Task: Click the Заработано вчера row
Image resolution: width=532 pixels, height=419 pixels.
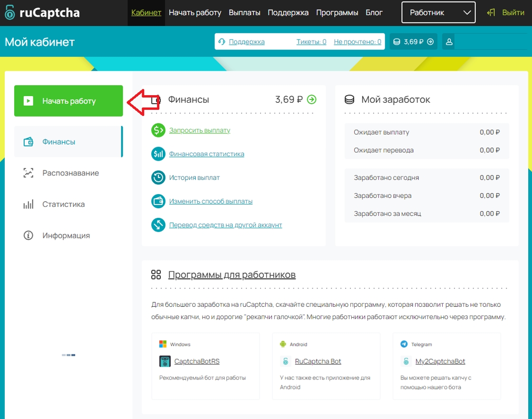Action: coord(427,195)
